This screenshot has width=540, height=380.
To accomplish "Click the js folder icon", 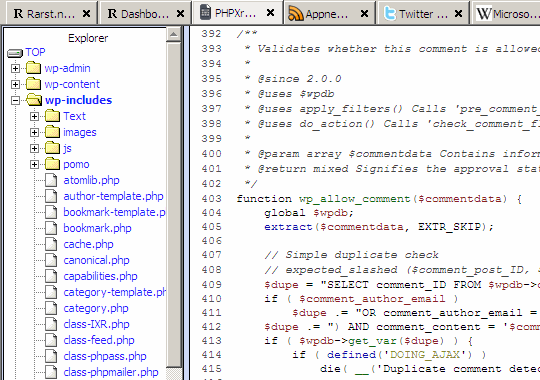I will click(x=53, y=148).
